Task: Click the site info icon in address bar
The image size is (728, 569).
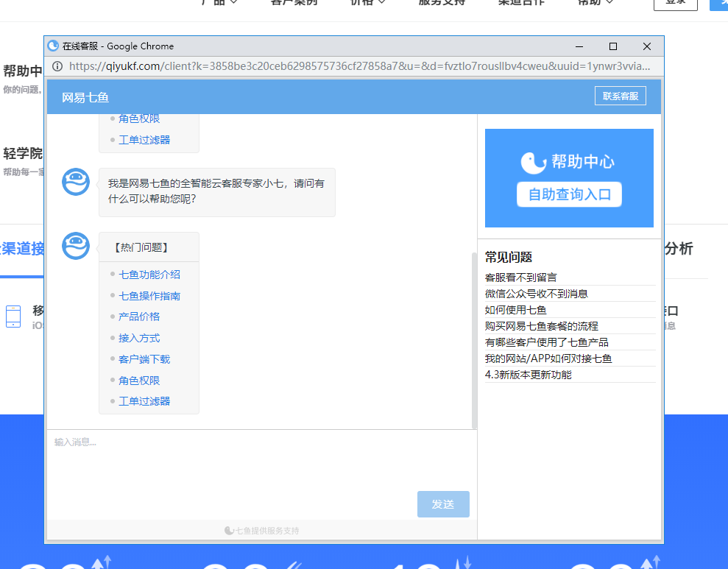Action: 57,66
